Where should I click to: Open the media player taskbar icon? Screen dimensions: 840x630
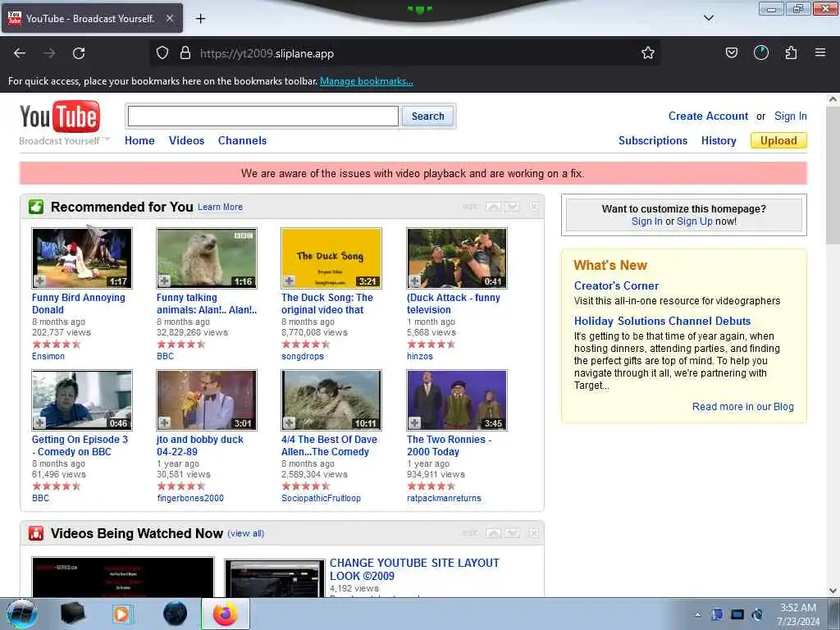(x=122, y=614)
